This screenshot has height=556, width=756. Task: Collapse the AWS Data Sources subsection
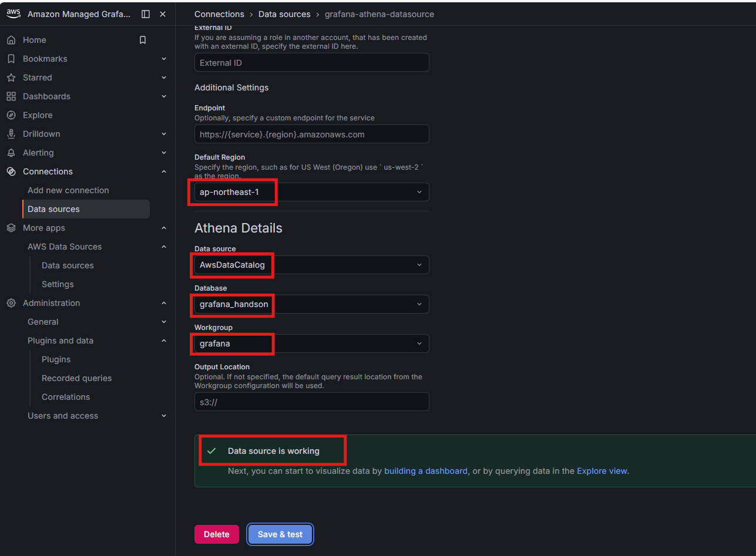tap(164, 247)
